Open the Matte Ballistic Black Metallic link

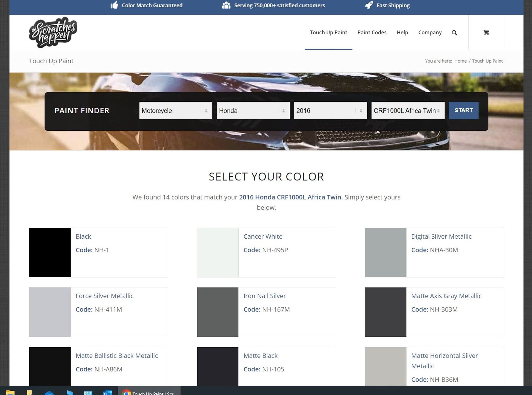click(x=117, y=355)
